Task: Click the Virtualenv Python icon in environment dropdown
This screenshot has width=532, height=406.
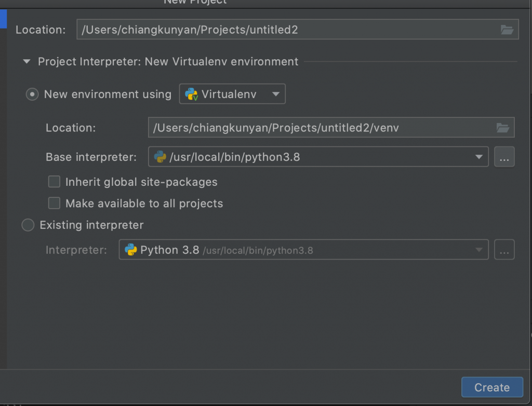Action: pyautogui.click(x=191, y=94)
